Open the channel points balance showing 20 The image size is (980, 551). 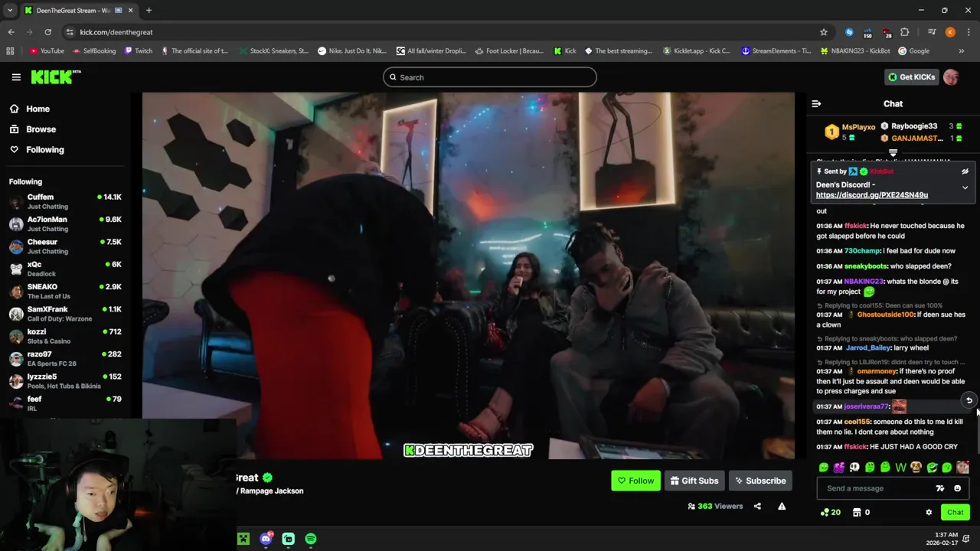[831, 512]
